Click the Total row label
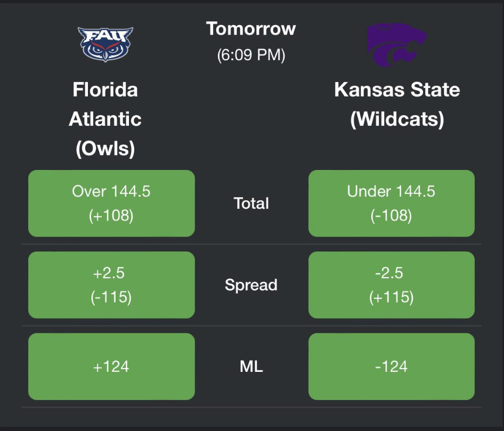The height and width of the screenshot is (431, 504). click(x=251, y=204)
